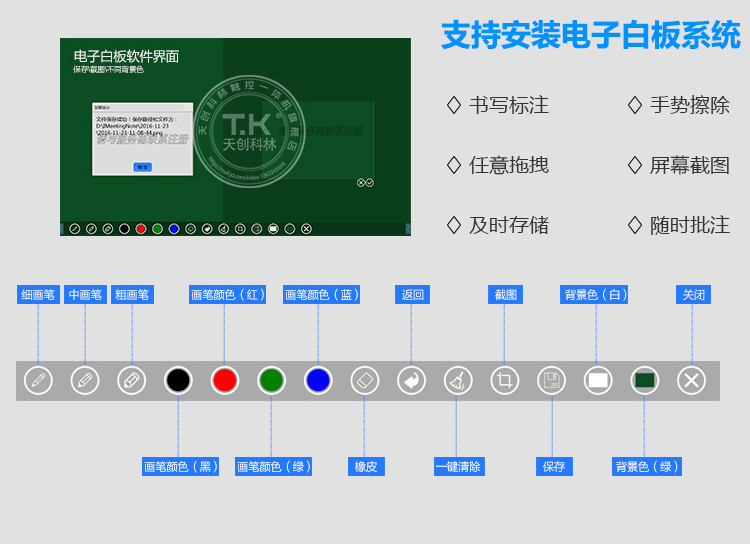Select the eraser tool

tap(365, 380)
